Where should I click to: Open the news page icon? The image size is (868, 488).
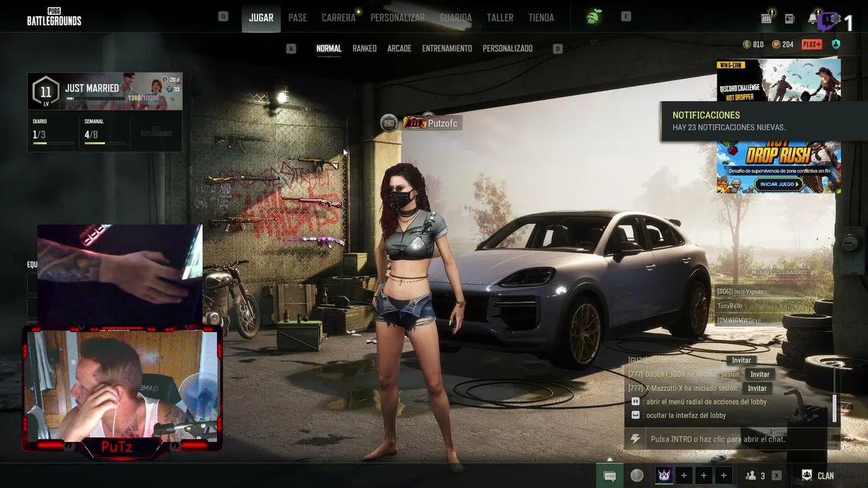pyautogui.click(x=789, y=19)
